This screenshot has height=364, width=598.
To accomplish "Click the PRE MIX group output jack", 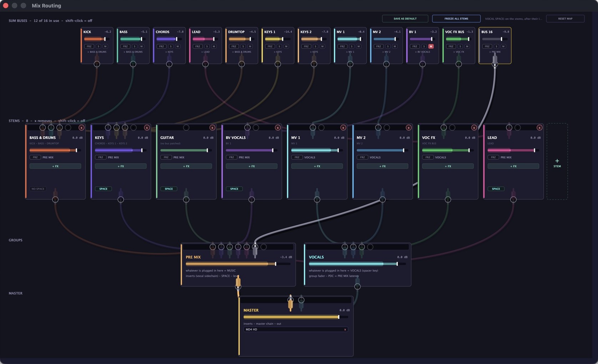I will (238, 287).
